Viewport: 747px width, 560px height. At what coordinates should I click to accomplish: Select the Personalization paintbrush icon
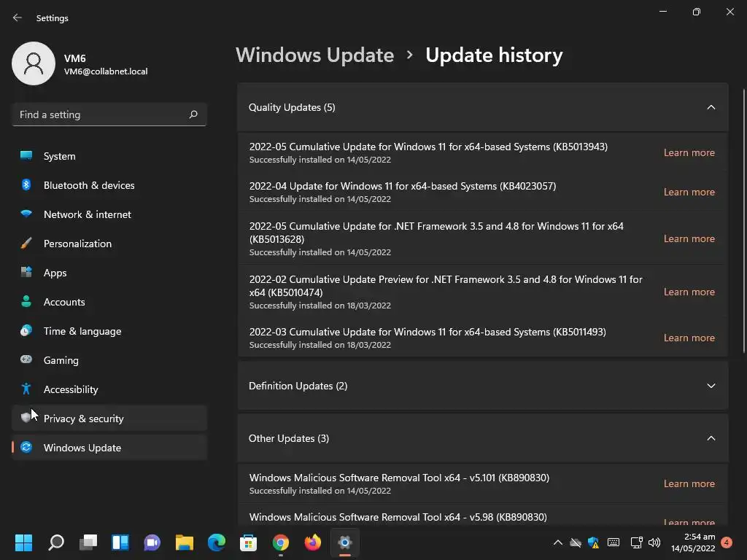coord(26,244)
